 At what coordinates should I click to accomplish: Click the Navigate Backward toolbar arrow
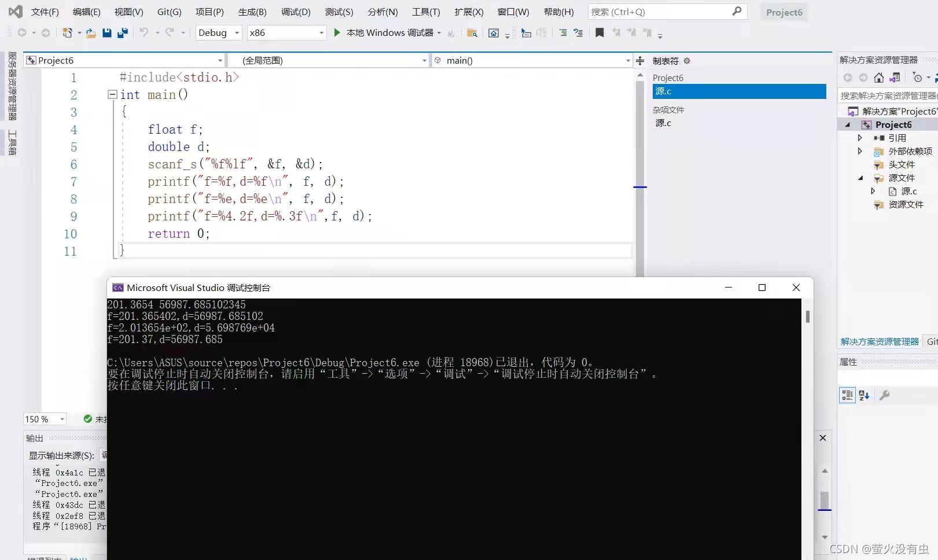(x=22, y=33)
